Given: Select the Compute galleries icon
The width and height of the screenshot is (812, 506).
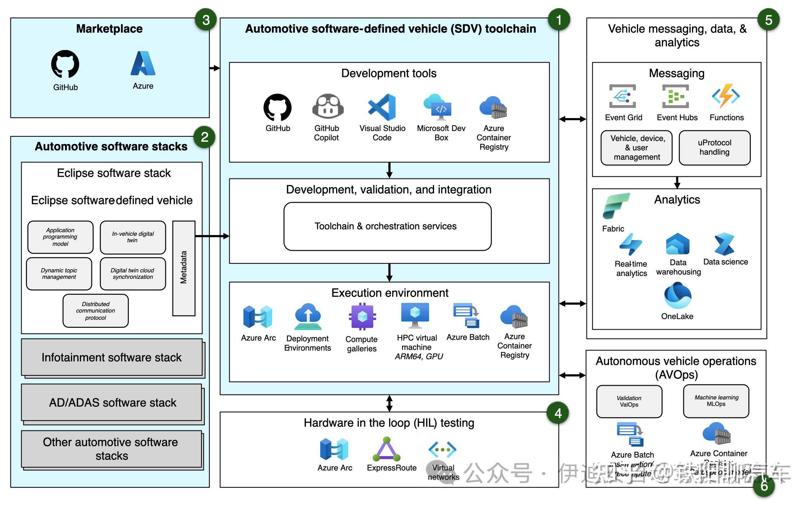Looking at the screenshot, I should click(361, 317).
